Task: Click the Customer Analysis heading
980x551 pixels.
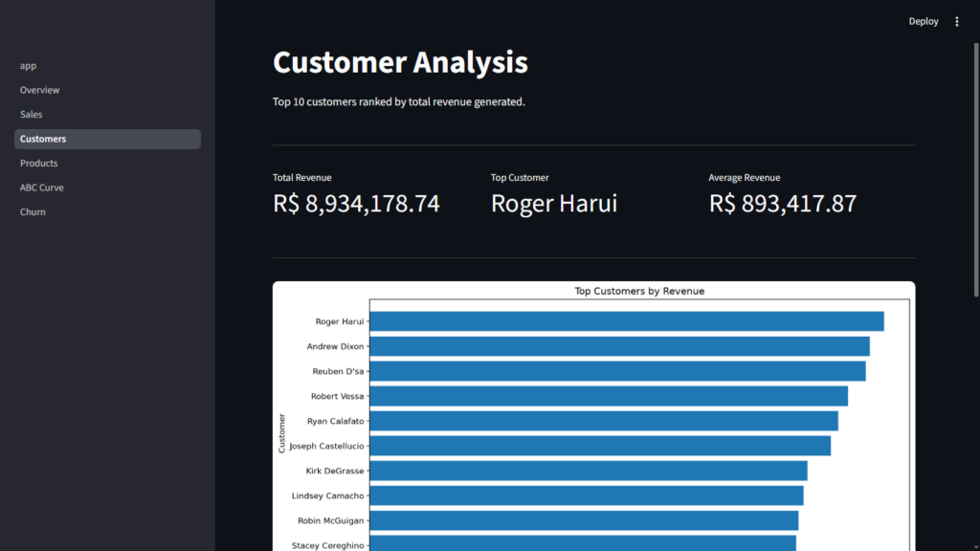Action: click(x=400, y=62)
